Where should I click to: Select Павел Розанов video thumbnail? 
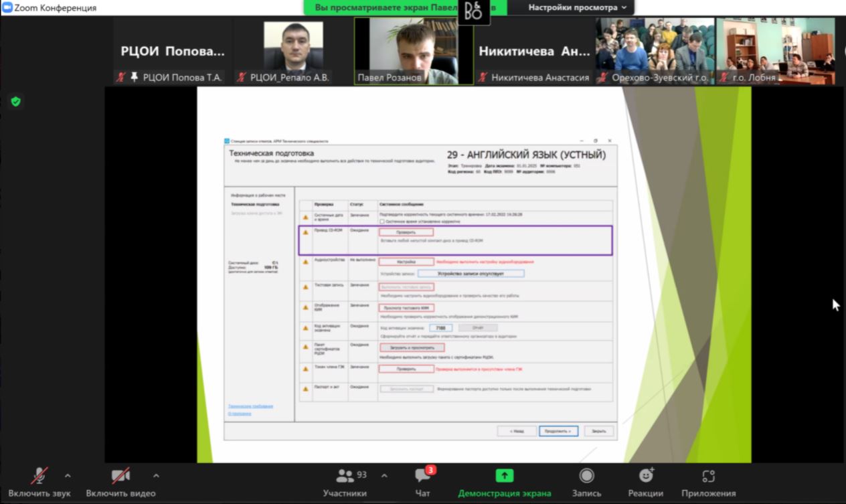click(414, 51)
